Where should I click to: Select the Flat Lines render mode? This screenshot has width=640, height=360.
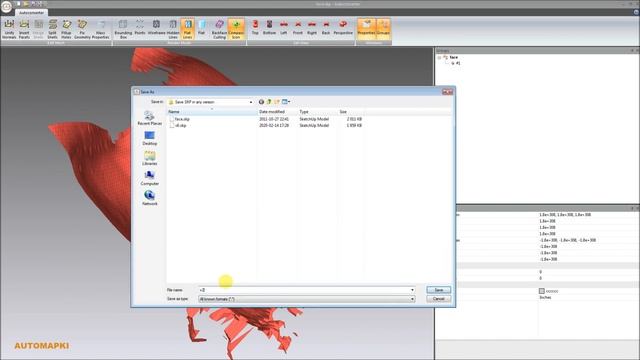[187, 29]
